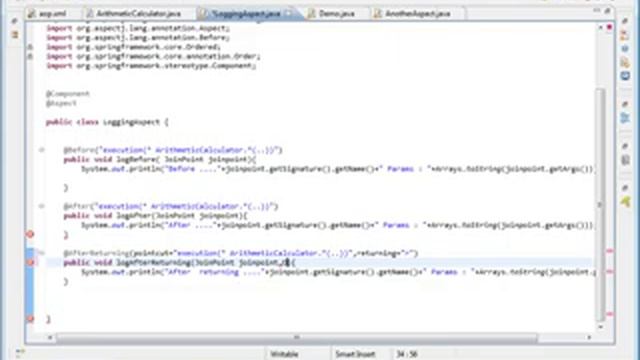Select the LoggingAspect.java tab
Screen dimensions: 640x360
click(246, 13)
